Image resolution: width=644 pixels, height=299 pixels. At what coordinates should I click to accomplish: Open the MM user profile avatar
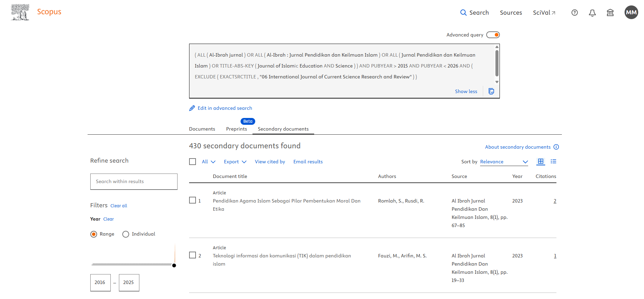coord(631,12)
